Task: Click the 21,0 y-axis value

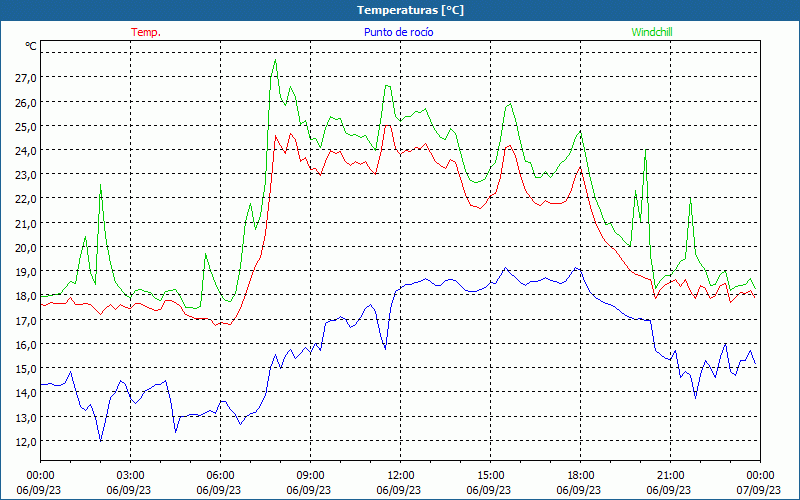Action: coord(26,223)
